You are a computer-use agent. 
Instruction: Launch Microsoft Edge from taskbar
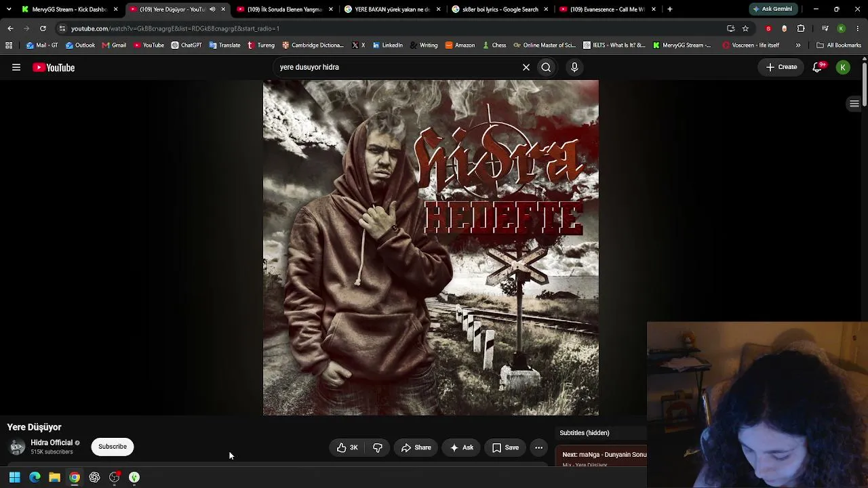coord(35,477)
